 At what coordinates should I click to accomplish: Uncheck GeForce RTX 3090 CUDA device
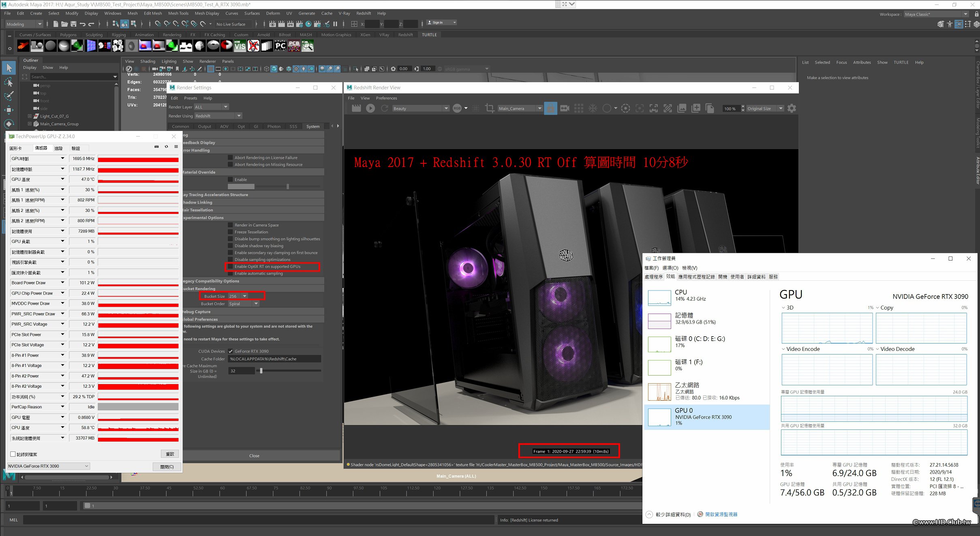[x=230, y=351]
